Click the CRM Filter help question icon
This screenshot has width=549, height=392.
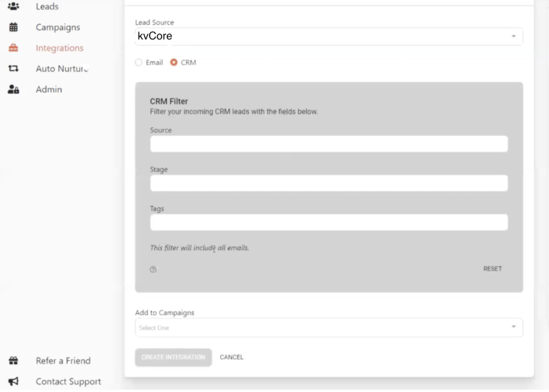153,269
